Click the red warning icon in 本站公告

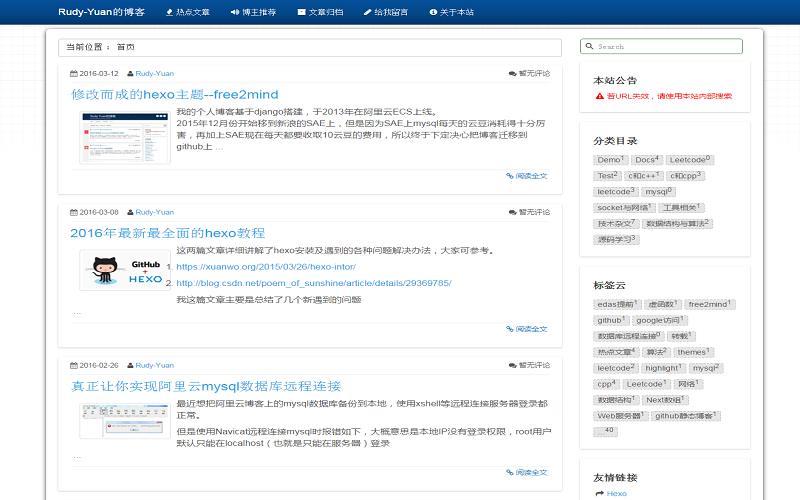point(599,97)
